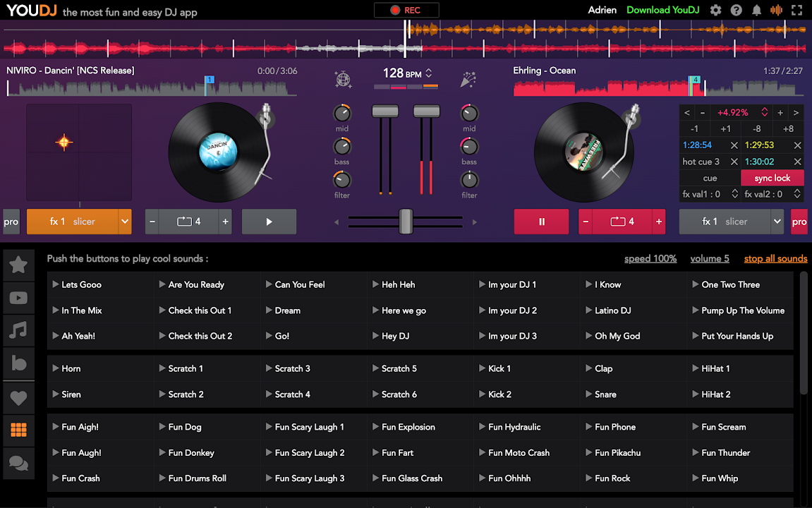Open the settings gear icon
Screen dimensions: 812x508
click(x=716, y=10)
